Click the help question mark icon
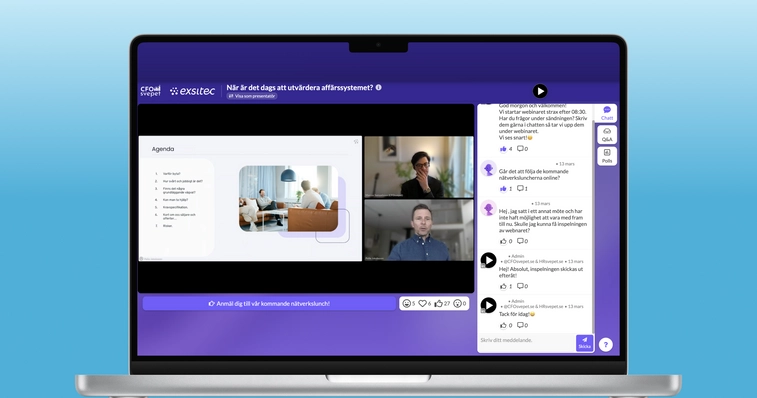The image size is (757, 398). click(605, 344)
